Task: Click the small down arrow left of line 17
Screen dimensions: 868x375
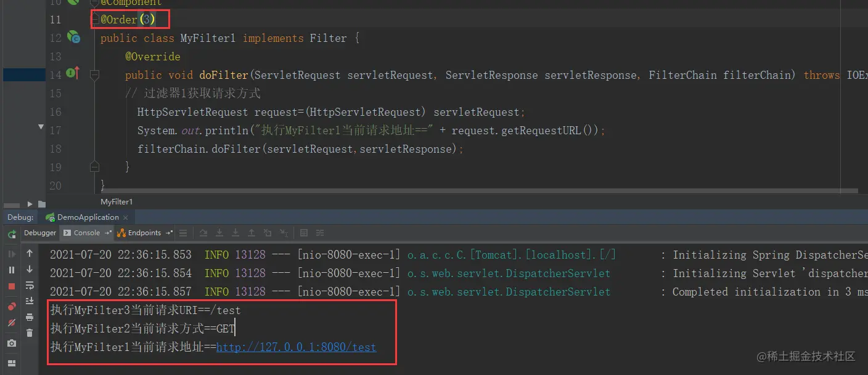Action: coord(41,127)
